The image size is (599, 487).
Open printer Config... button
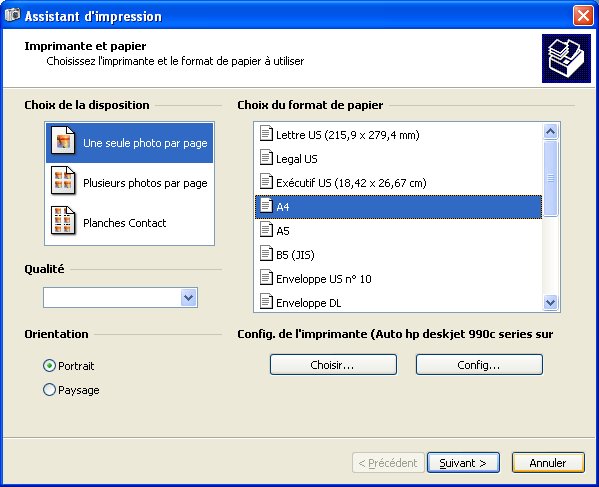pos(479,365)
